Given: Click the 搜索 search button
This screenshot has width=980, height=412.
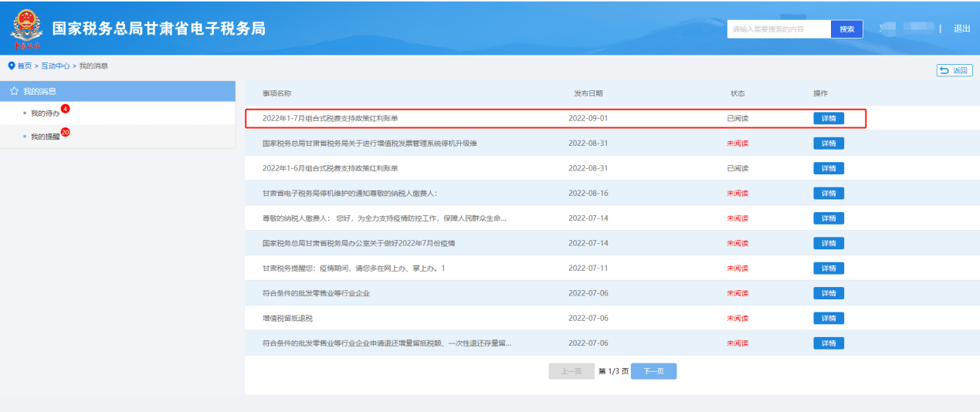Looking at the screenshot, I should (846, 29).
